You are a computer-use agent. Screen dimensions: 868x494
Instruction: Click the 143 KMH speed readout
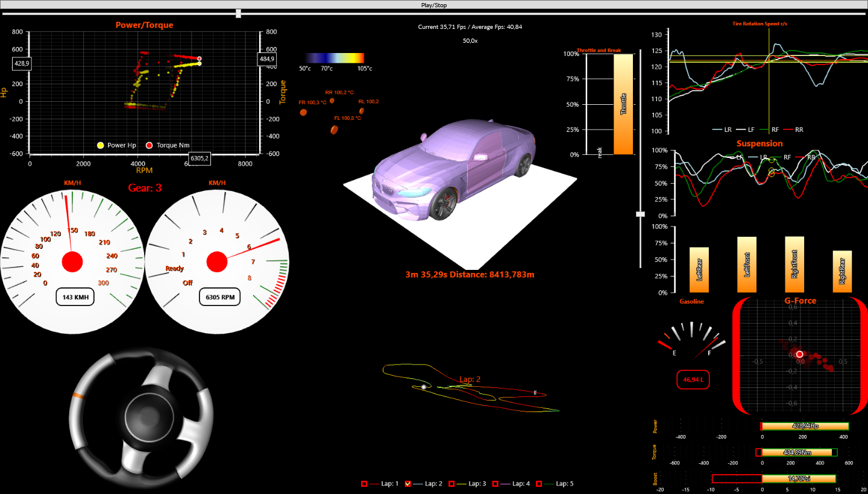[x=75, y=297]
